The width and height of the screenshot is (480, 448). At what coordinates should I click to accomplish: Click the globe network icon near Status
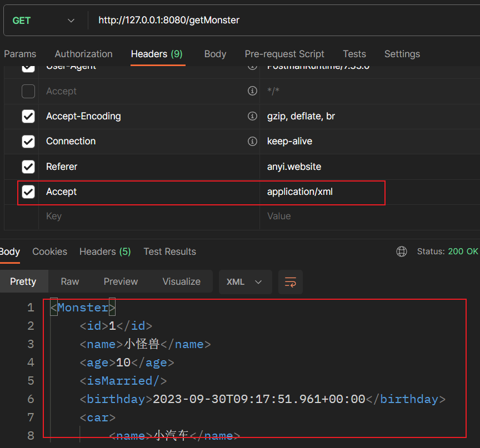pyautogui.click(x=402, y=251)
